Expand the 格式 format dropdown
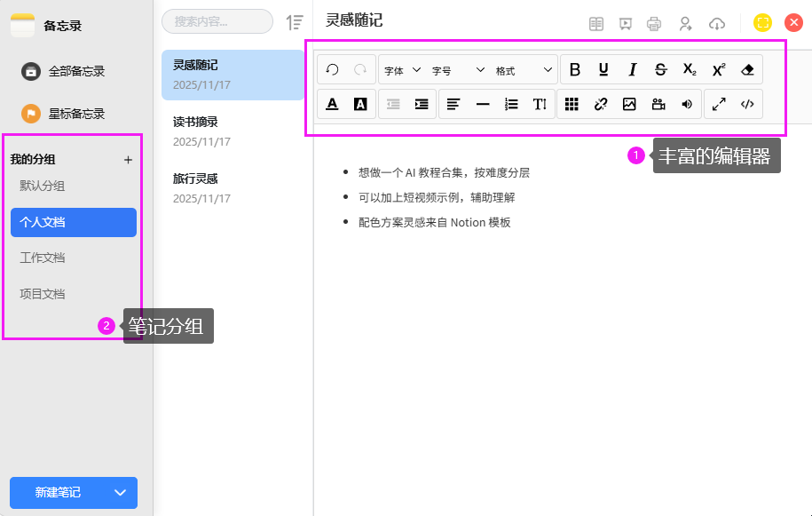 pos(524,70)
